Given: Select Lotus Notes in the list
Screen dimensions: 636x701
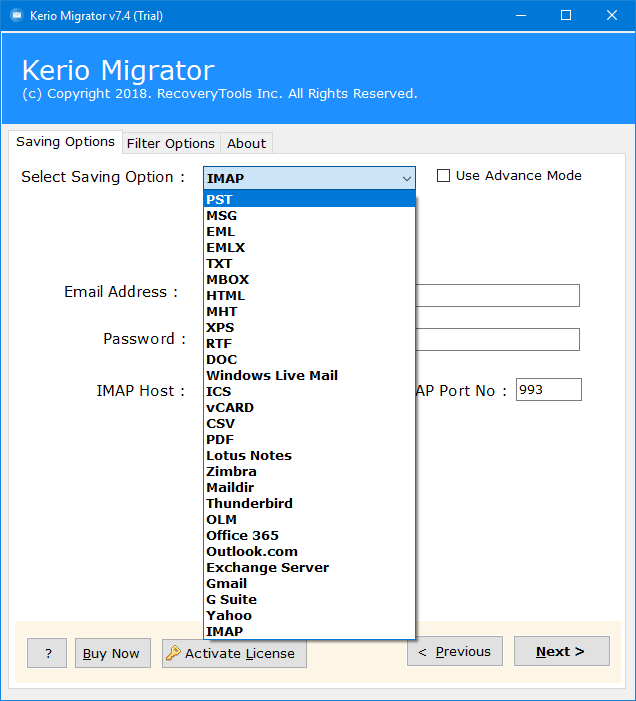Looking at the screenshot, I should [x=309, y=456].
